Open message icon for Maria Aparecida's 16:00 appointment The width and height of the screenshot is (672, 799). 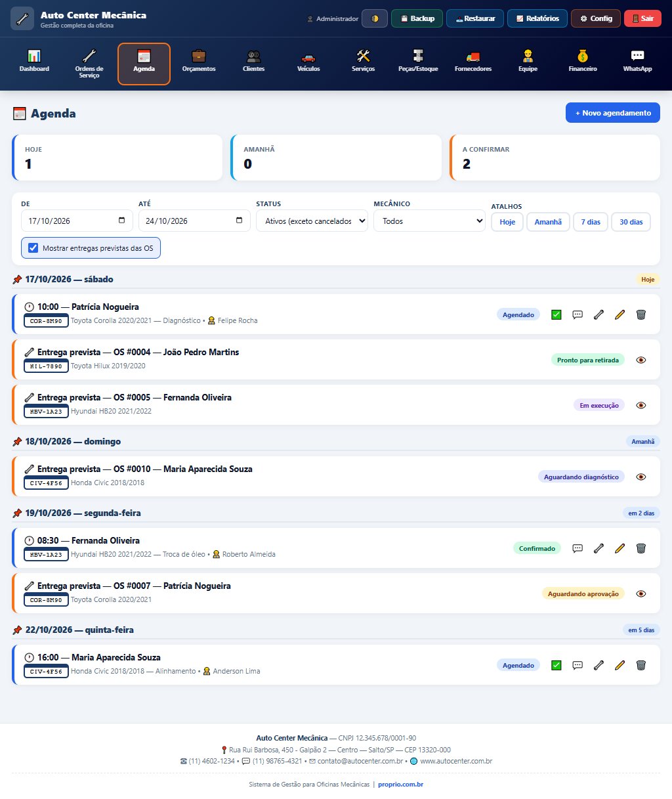577,665
